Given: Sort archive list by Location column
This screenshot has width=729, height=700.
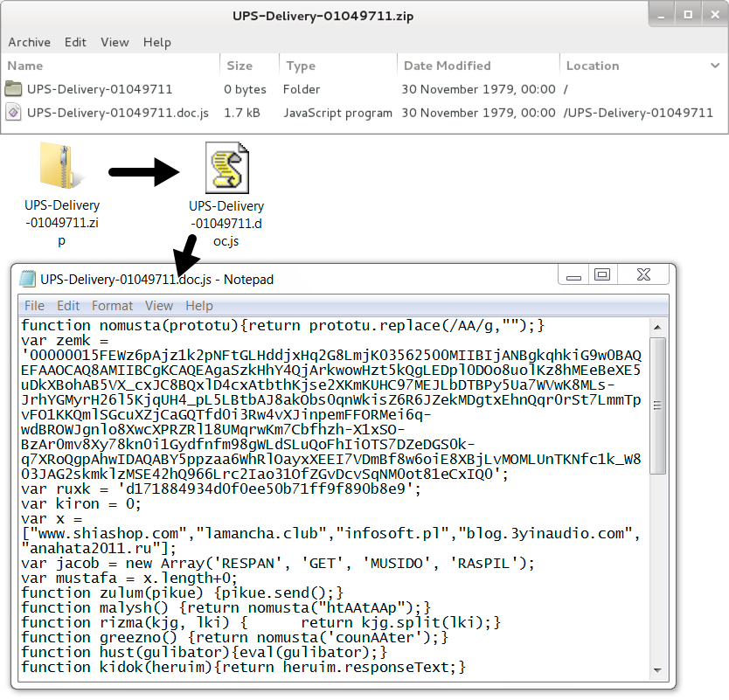Looking at the screenshot, I should [x=593, y=66].
